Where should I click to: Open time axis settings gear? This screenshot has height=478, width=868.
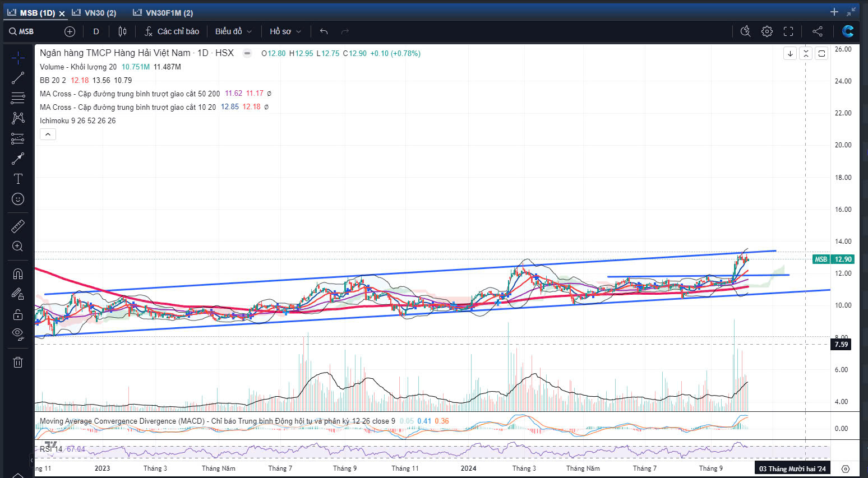tap(846, 468)
